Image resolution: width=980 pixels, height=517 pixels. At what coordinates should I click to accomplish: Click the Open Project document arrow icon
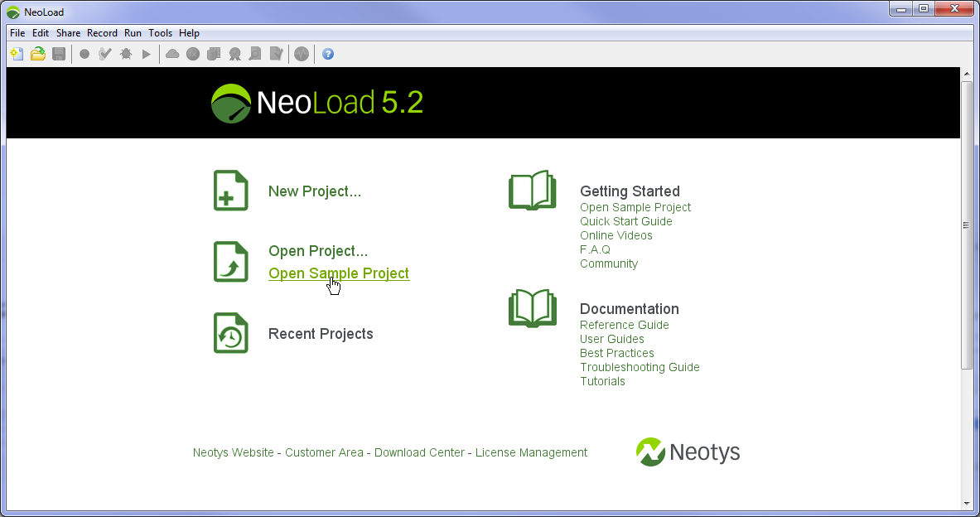230,262
